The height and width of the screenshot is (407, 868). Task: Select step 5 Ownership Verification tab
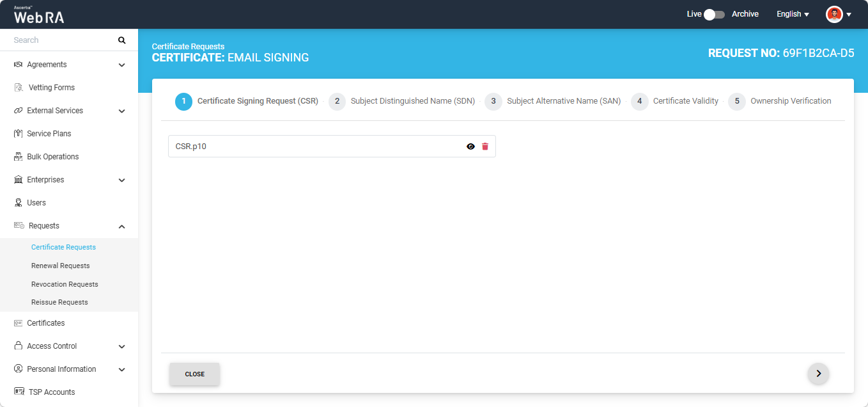[x=780, y=101]
